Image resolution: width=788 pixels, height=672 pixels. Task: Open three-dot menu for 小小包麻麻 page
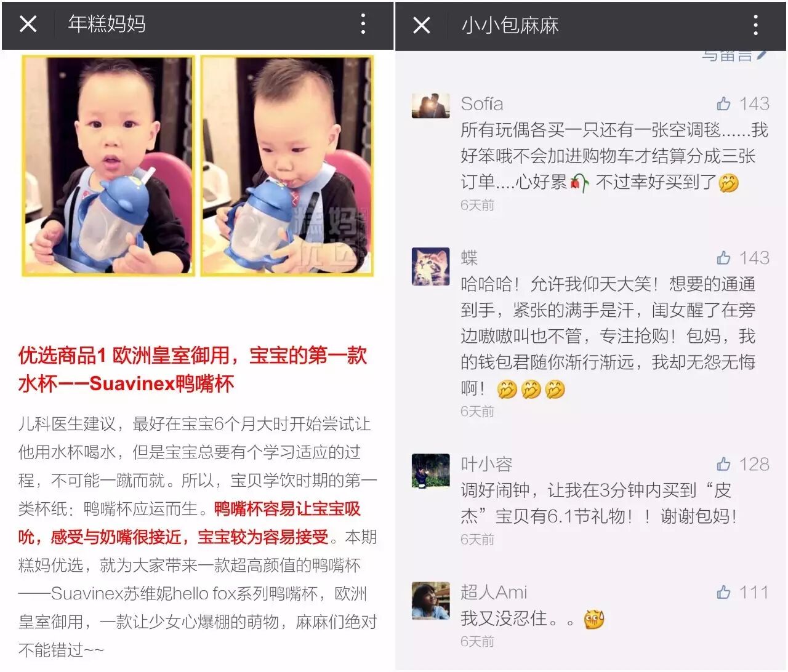[x=755, y=25]
